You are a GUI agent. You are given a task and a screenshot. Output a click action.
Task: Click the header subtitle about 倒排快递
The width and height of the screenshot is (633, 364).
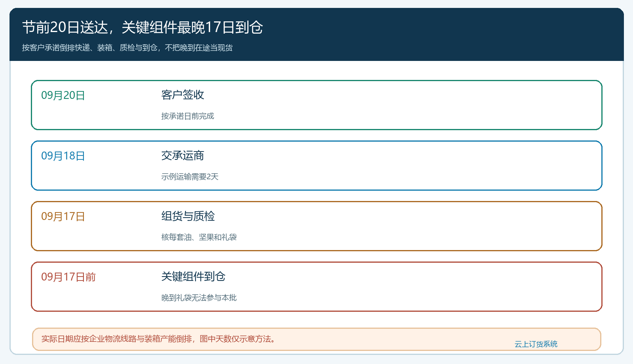[x=127, y=47]
